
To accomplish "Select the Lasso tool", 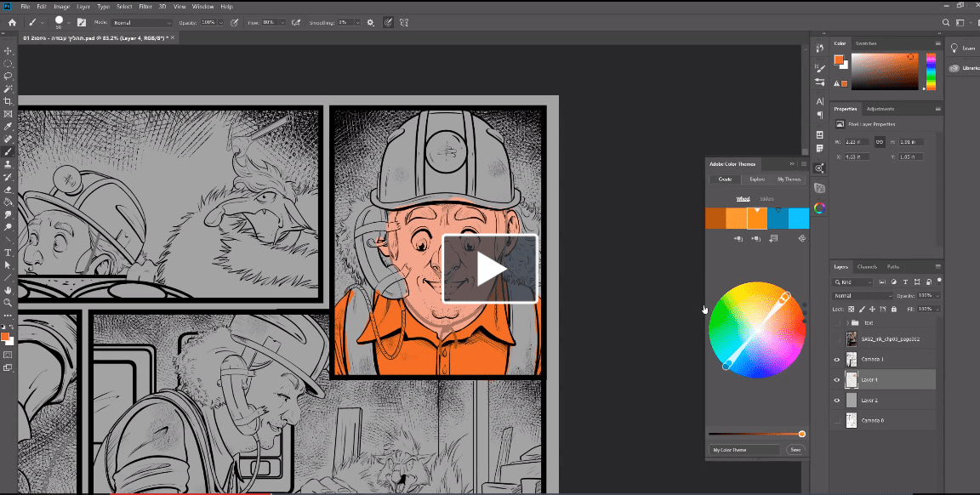I will click(9, 76).
